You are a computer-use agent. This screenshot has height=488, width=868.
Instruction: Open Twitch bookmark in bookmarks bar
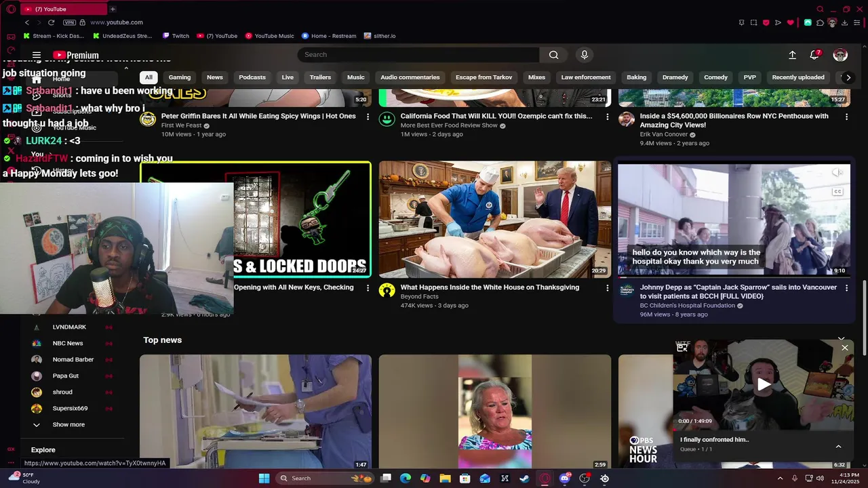(176, 36)
